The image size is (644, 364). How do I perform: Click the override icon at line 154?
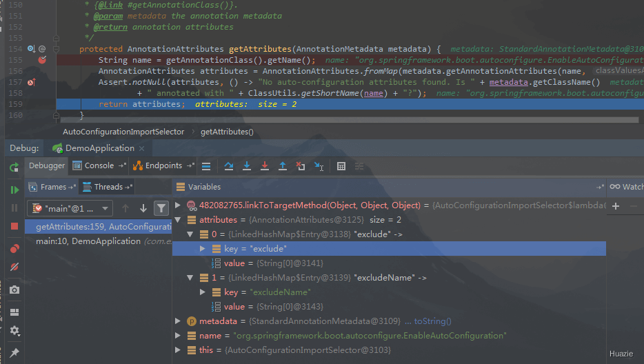(31, 49)
